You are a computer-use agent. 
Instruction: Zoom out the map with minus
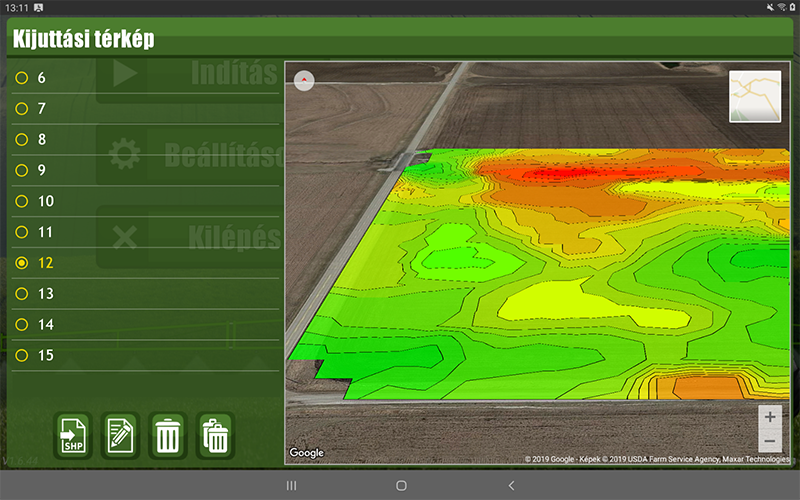click(769, 441)
